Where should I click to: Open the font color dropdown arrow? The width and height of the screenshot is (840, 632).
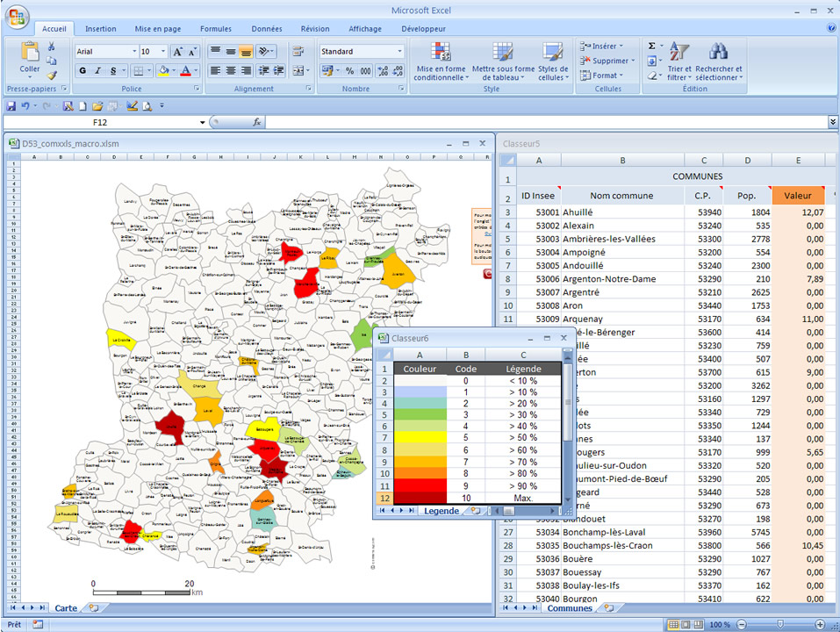click(x=196, y=70)
